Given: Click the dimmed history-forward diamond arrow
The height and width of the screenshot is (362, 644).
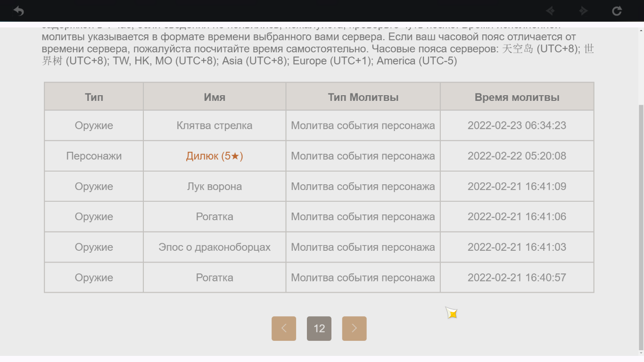Looking at the screenshot, I should click(583, 11).
